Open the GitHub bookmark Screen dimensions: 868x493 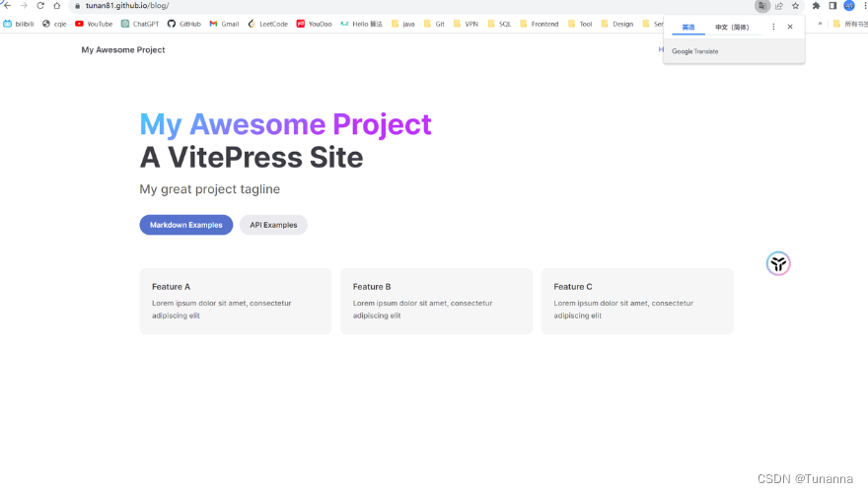[x=183, y=24]
